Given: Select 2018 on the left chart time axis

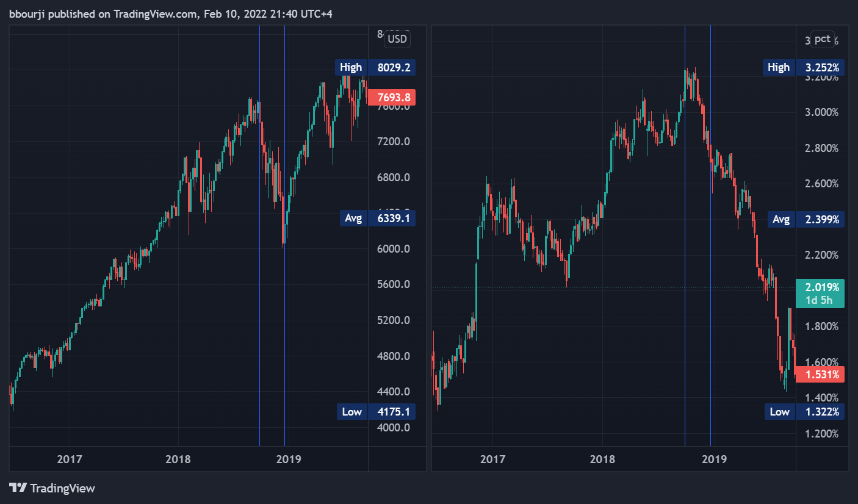Looking at the screenshot, I should click(178, 459).
